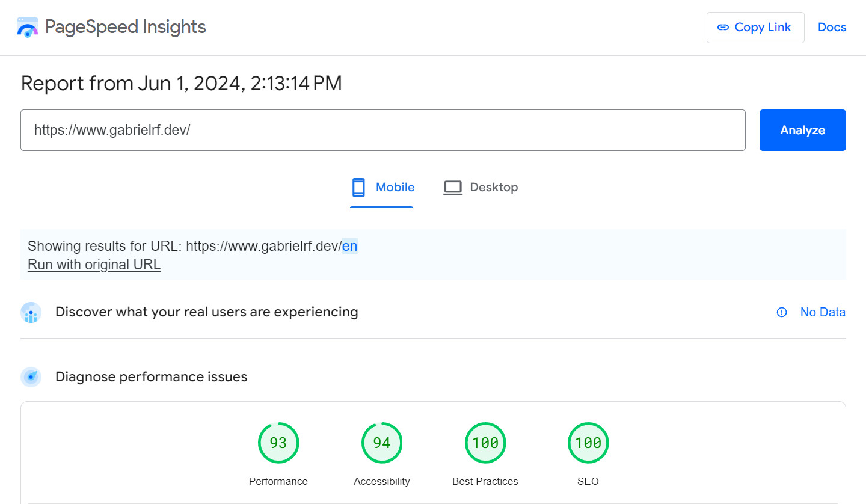
Task: Select the SEO score gauge 100
Action: 588,443
